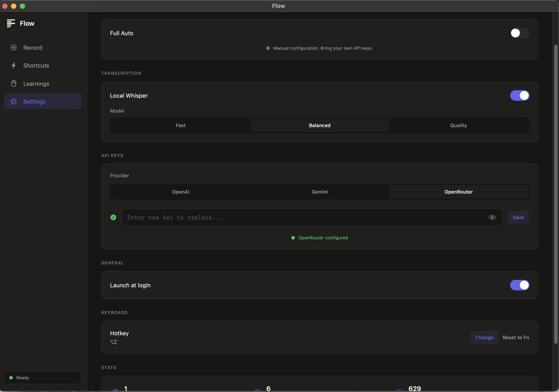
Task: Click Reset to Fn link
Action: [x=516, y=337]
